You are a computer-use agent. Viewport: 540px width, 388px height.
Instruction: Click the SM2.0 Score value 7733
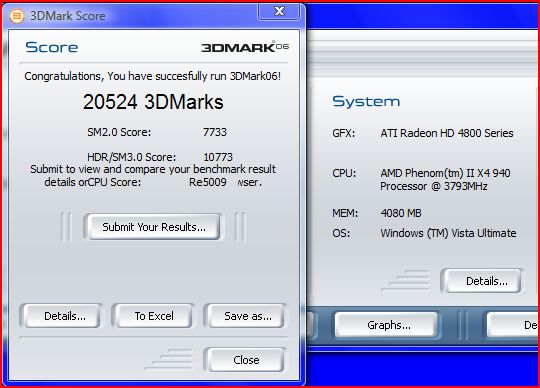click(x=215, y=132)
